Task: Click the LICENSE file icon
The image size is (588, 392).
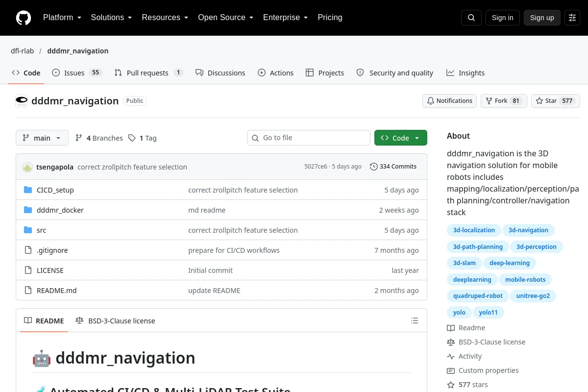Action: point(28,270)
